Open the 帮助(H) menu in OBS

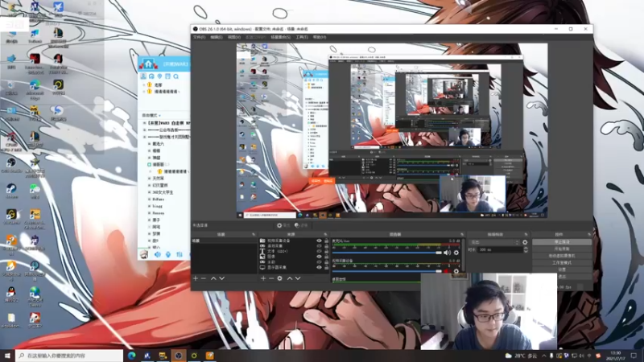tap(320, 37)
